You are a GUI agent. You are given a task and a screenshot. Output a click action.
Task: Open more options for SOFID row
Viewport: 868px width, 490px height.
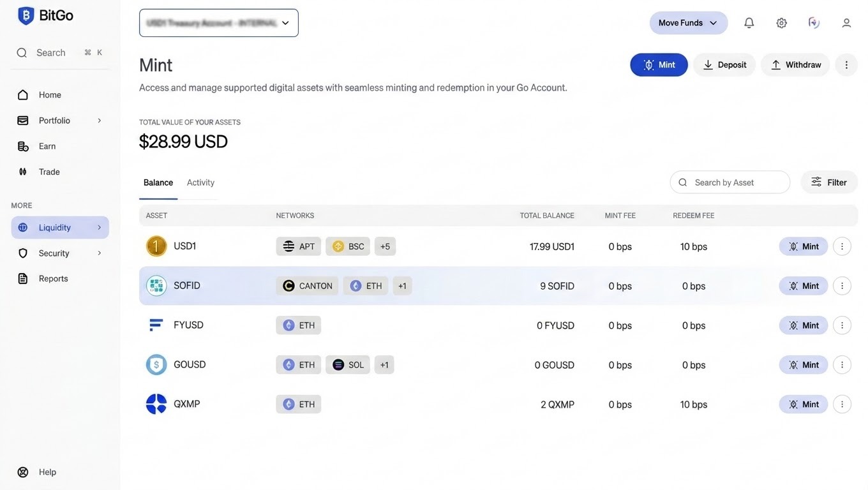pos(842,286)
